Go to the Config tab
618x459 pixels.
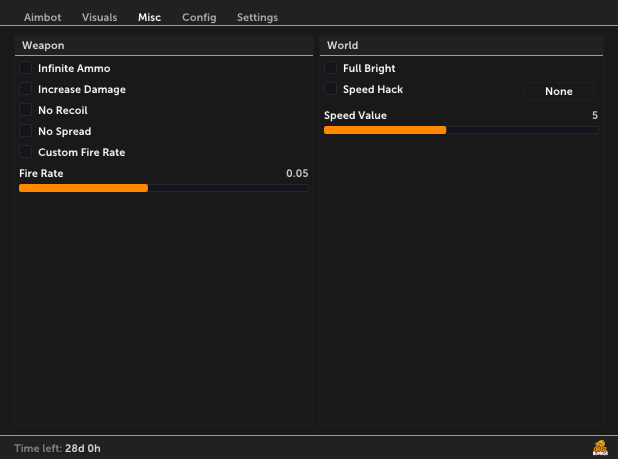point(199,17)
